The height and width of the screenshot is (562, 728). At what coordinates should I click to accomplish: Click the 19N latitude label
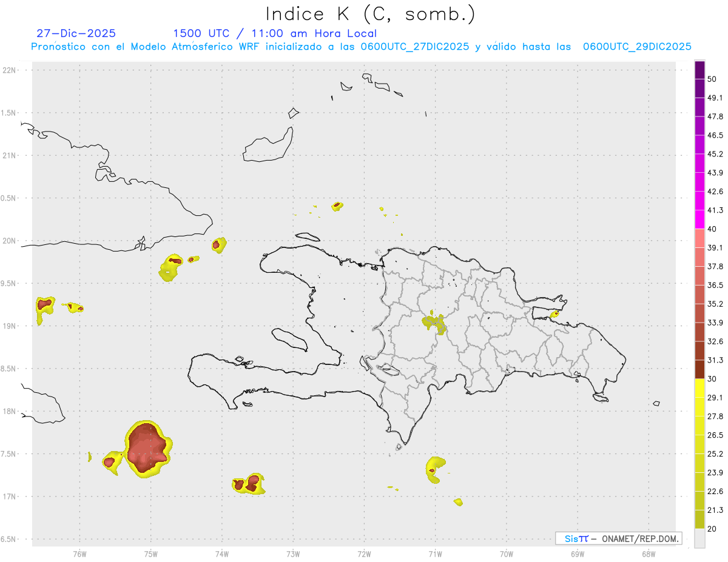click(x=10, y=326)
